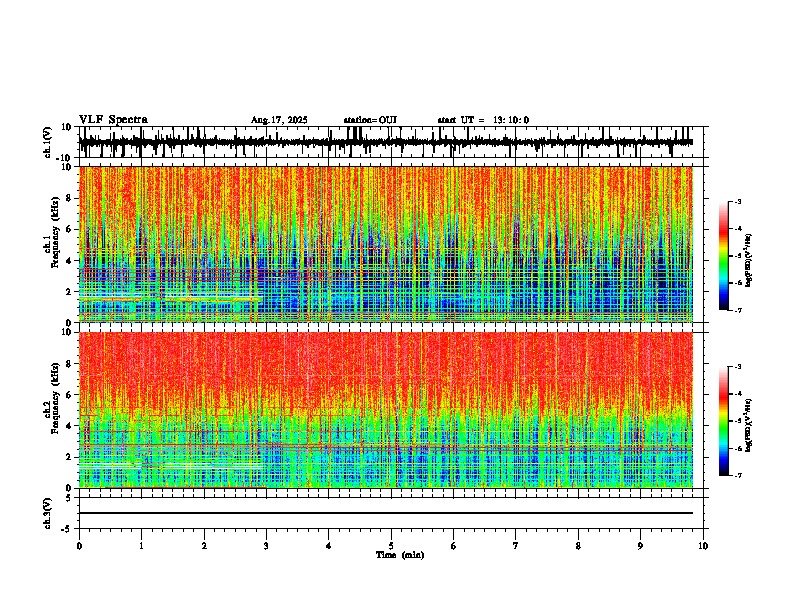Image resolution: width=792 pixels, height=612 pixels.
Task: Click the "5" tick on the Time axis
Action: (391, 546)
